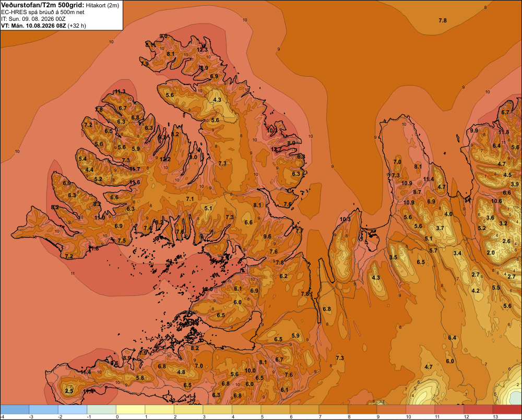Click the pale yellow 0 to 1 legend swatch
Screen dimensions: 522x420
130,410
